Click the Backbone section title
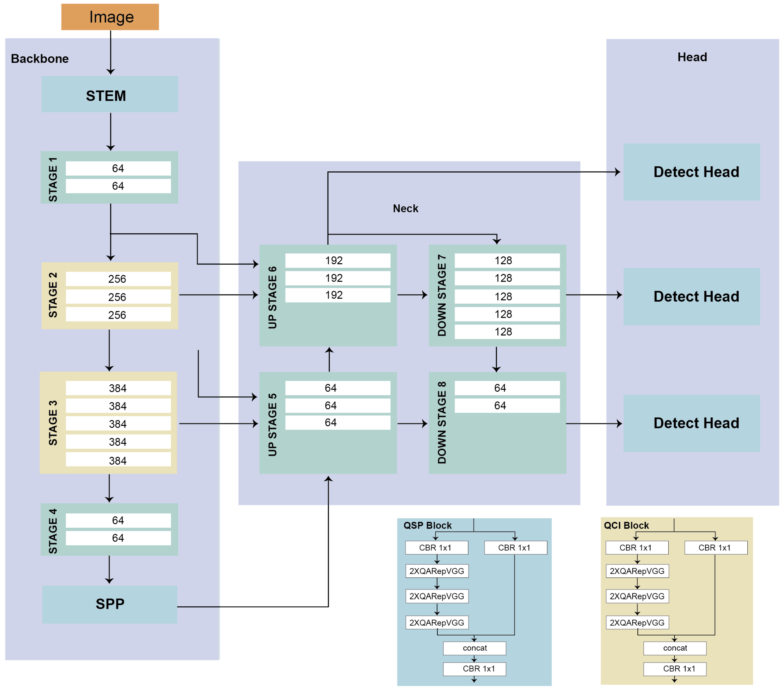 click(40, 59)
